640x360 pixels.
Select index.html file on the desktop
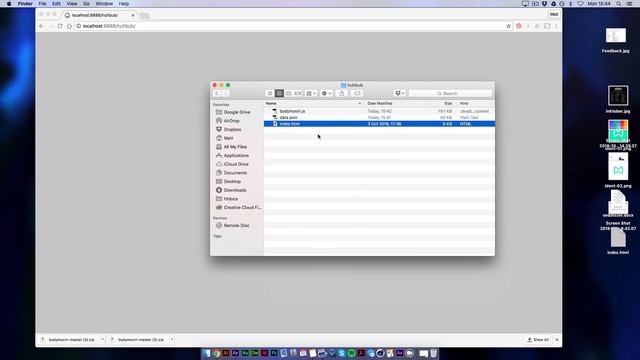tap(618, 242)
